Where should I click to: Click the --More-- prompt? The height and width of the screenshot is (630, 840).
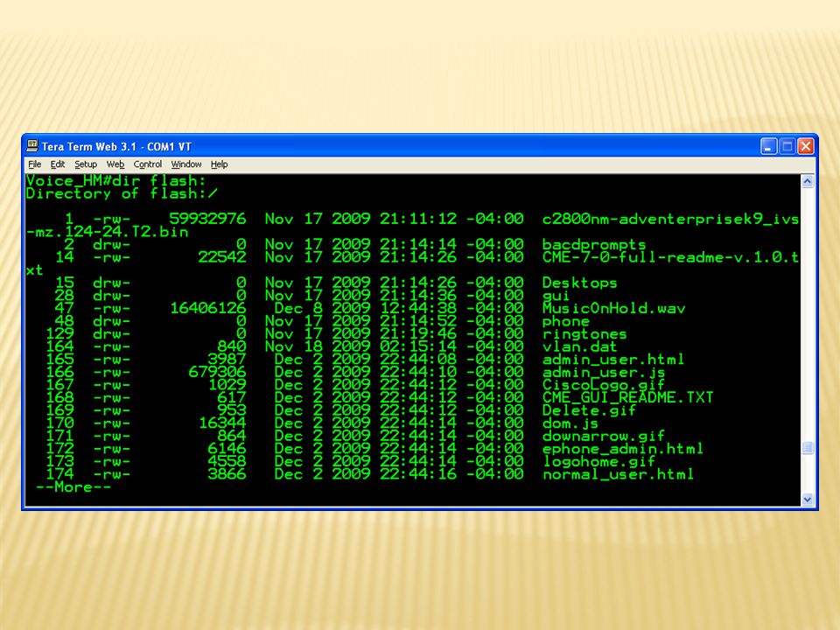pos(73,487)
